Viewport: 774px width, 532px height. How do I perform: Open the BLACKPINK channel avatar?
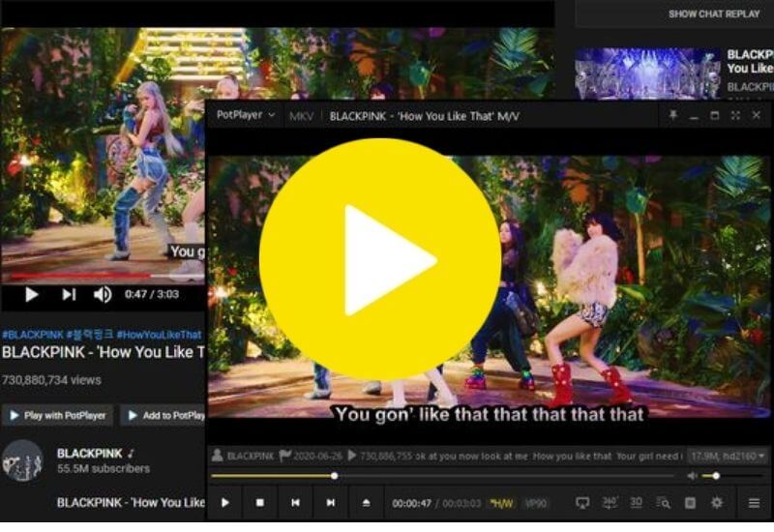click(x=22, y=460)
